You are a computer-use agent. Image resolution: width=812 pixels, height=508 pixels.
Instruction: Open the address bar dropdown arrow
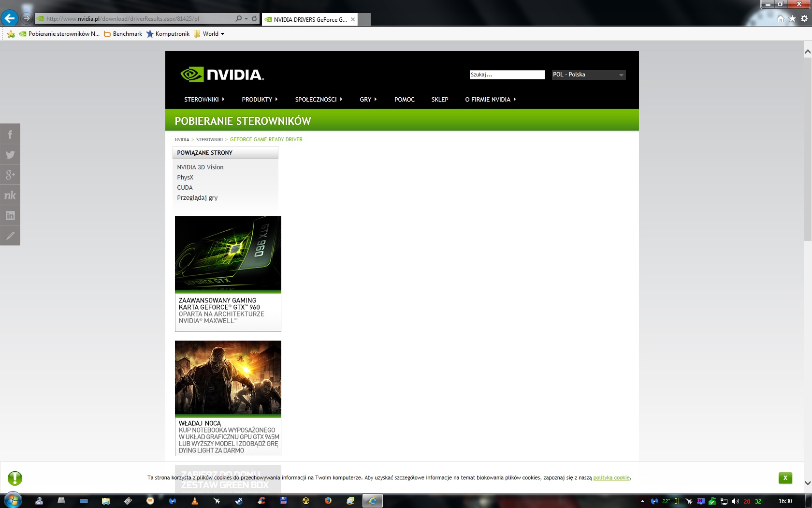[x=246, y=18]
